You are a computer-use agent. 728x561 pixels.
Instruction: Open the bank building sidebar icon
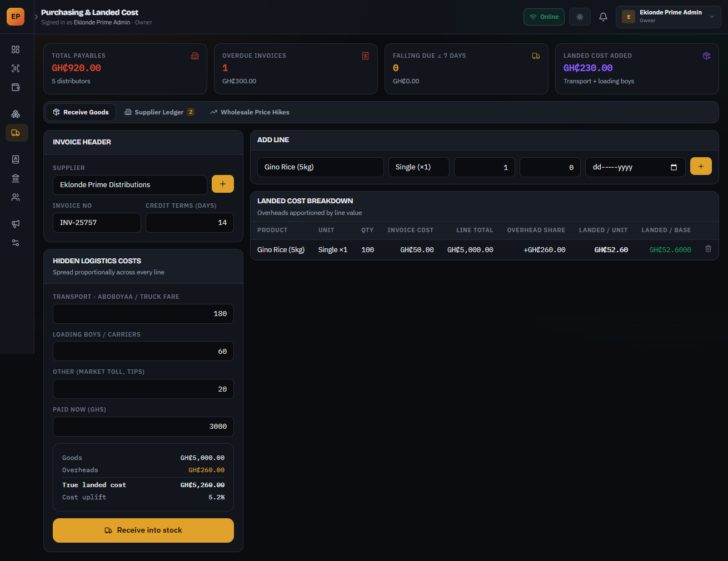point(16,178)
